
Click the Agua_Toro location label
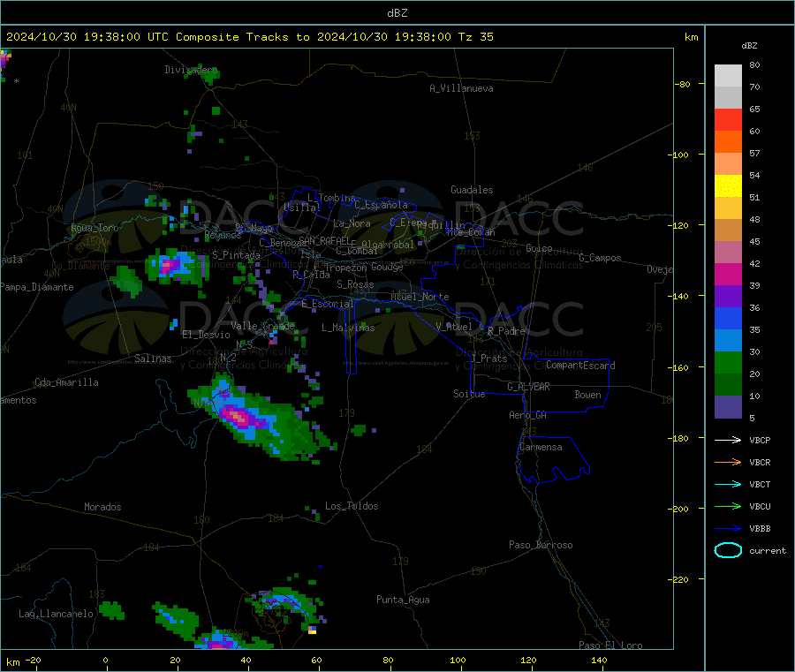pyautogui.click(x=95, y=228)
